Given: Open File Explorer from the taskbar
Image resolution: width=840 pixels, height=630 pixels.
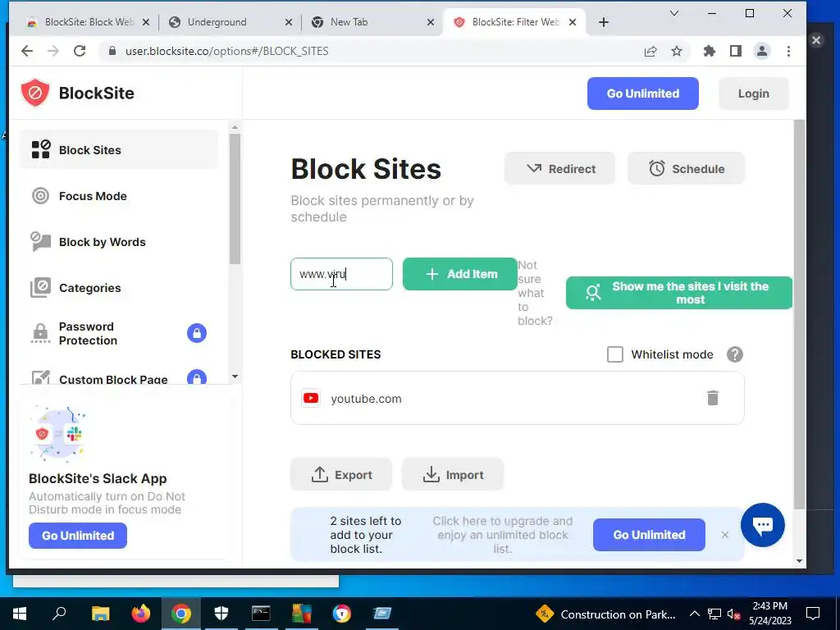Looking at the screenshot, I should pos(100,614).
